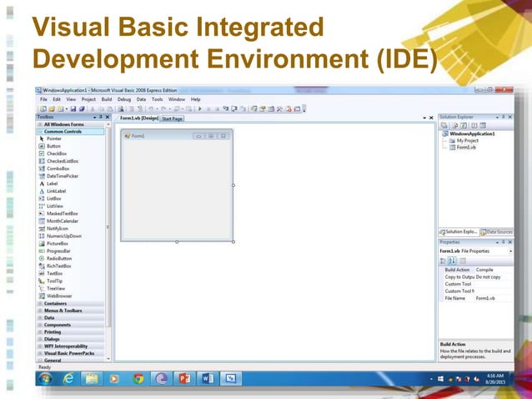Click the Alphabetical sort icon in Properties

(x=452, y=260)
